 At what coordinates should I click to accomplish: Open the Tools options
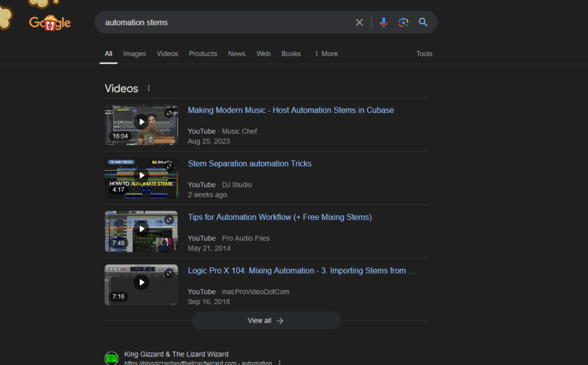(x=424, y=53)
